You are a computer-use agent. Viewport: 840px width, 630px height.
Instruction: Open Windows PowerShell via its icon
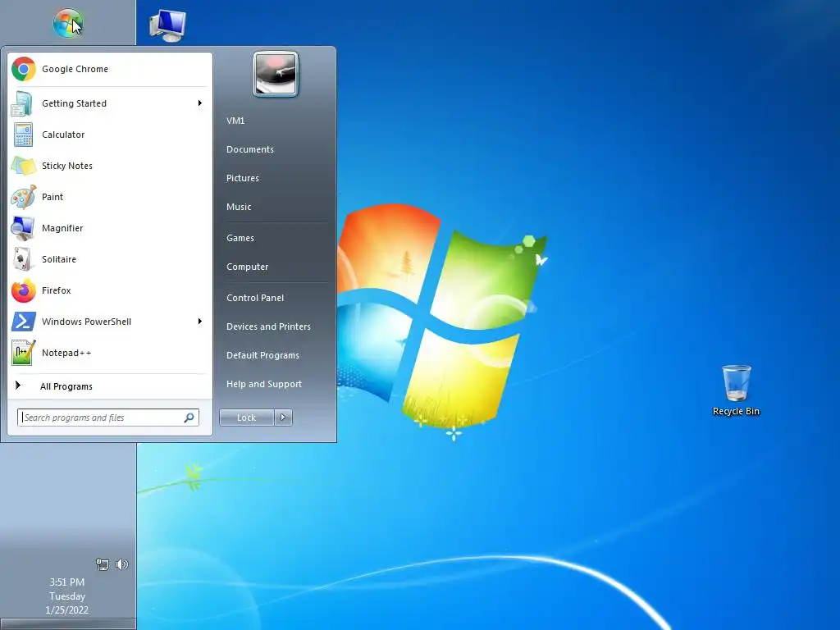(x=24, y=322)
